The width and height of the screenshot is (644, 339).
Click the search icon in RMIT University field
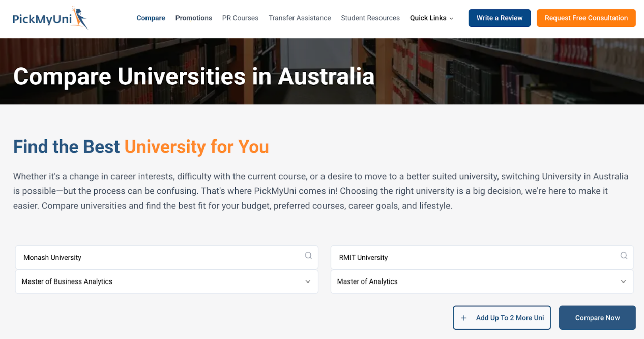coord(624,256)
